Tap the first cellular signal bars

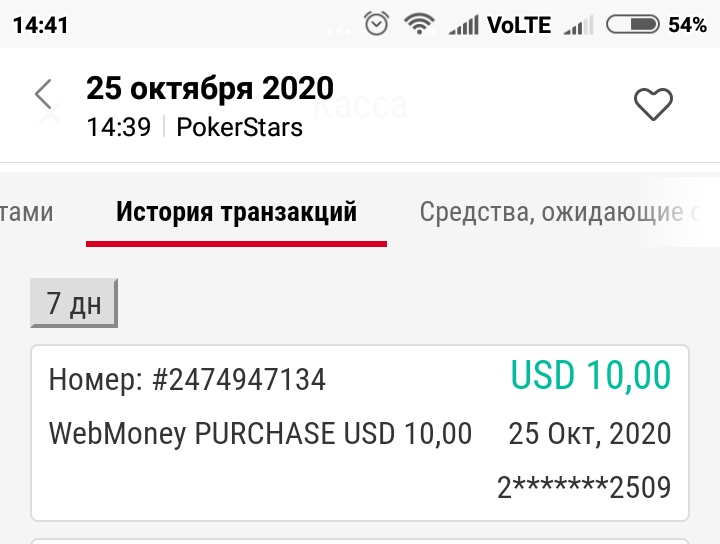point(462,25)
